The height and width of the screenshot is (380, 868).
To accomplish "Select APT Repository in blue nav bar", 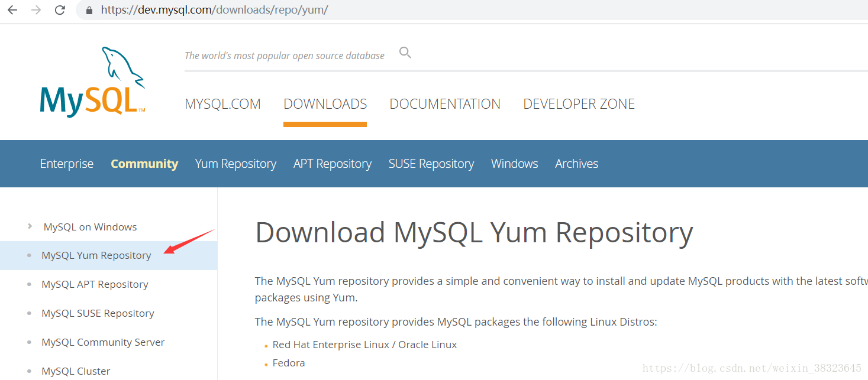I will pos(333,164).
